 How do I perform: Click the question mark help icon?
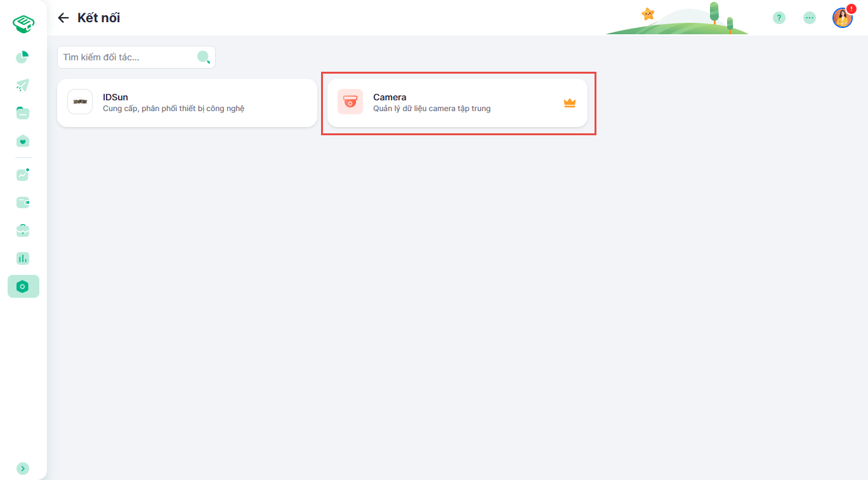click(779, 18)
